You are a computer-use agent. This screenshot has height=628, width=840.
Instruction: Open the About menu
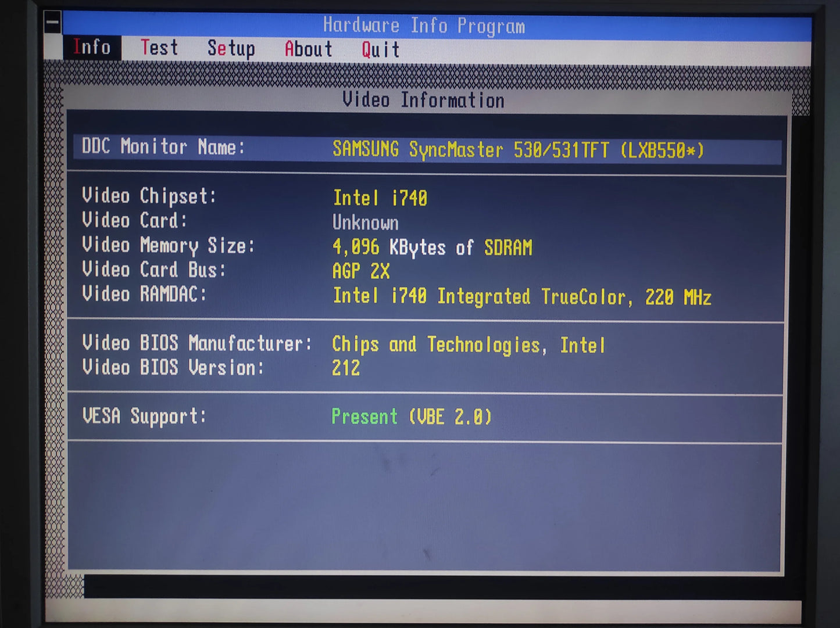tap(308, 49)
